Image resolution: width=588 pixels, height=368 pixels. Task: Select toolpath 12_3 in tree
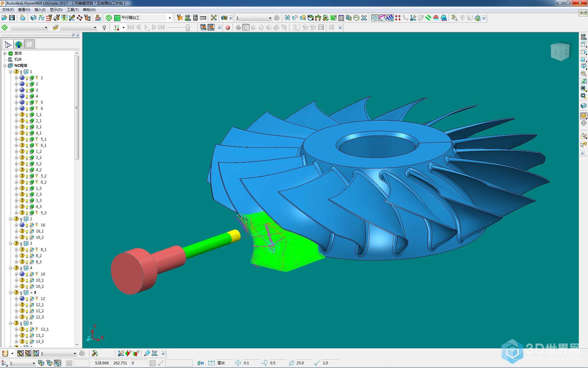[x=40, y=317]
